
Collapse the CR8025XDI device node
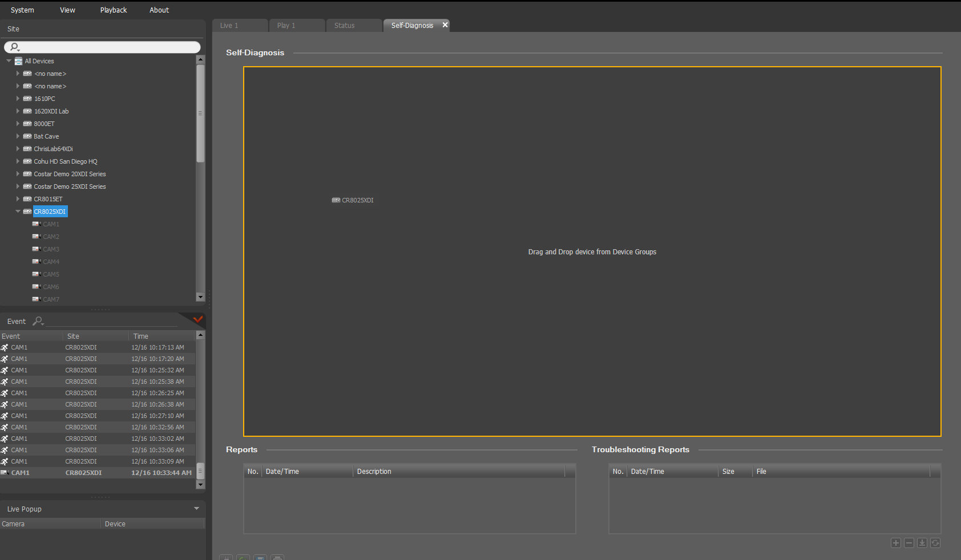(x=18, y=212)
